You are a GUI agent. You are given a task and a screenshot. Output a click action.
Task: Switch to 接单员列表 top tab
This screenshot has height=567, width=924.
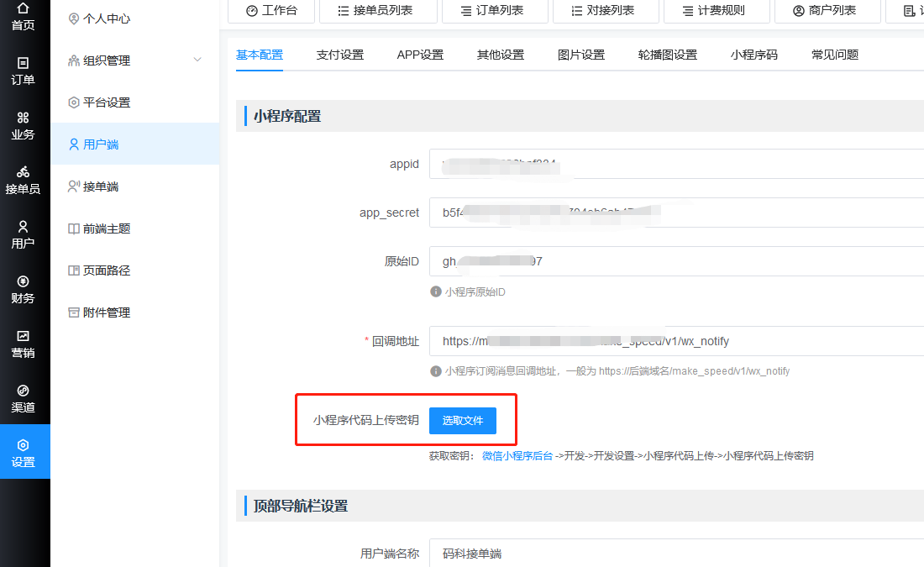(378, 11)
